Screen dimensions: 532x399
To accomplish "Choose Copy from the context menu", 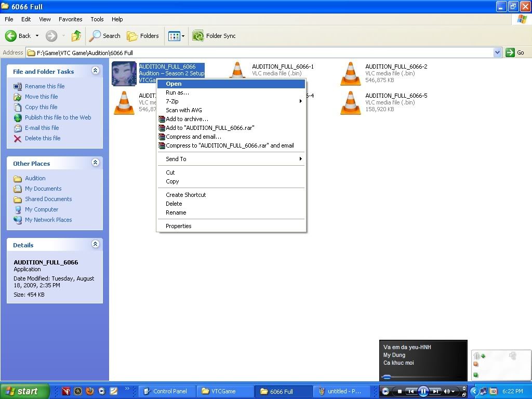I will [231, 181].
